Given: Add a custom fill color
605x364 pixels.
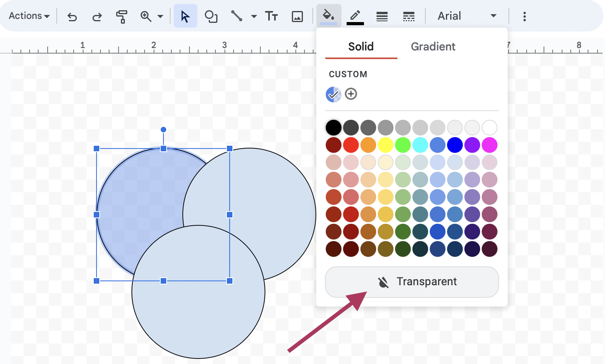Looking at the screenshot, I should pos(351,94).
